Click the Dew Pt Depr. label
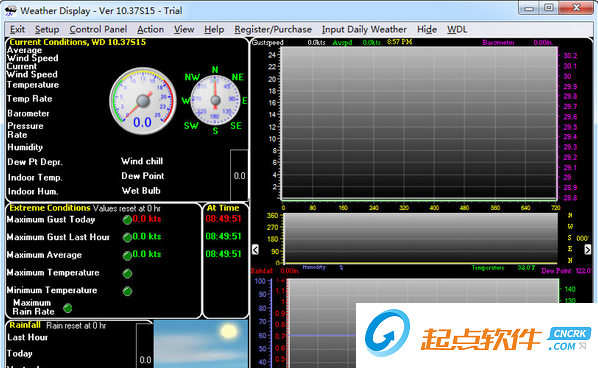Screen dimensions: 598x368 click(35, 162)
